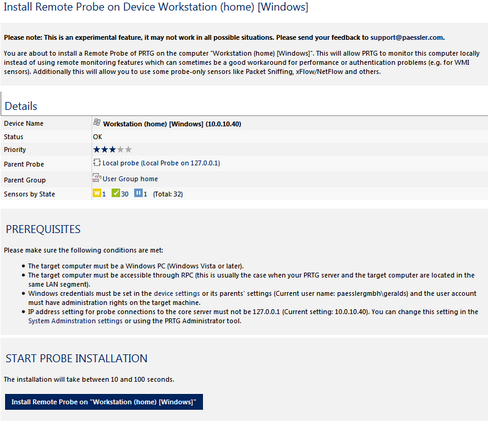Click paused sensor count 1 next to blue icon

(x=145, y=194)
